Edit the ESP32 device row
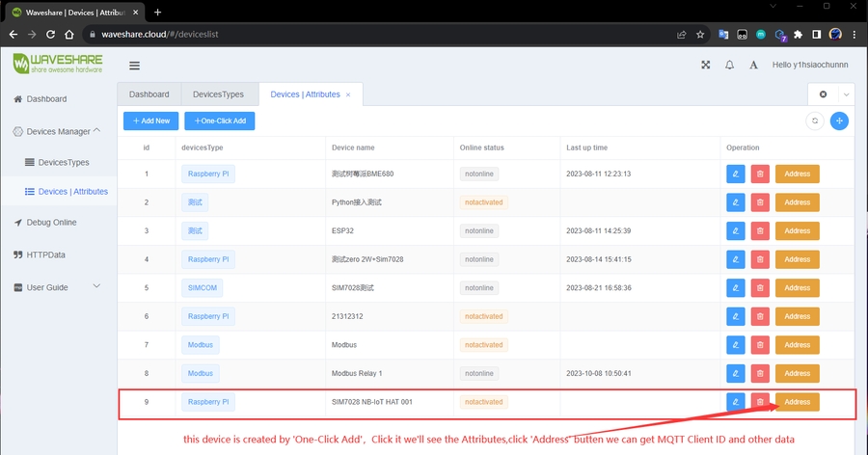 (736, 230)
